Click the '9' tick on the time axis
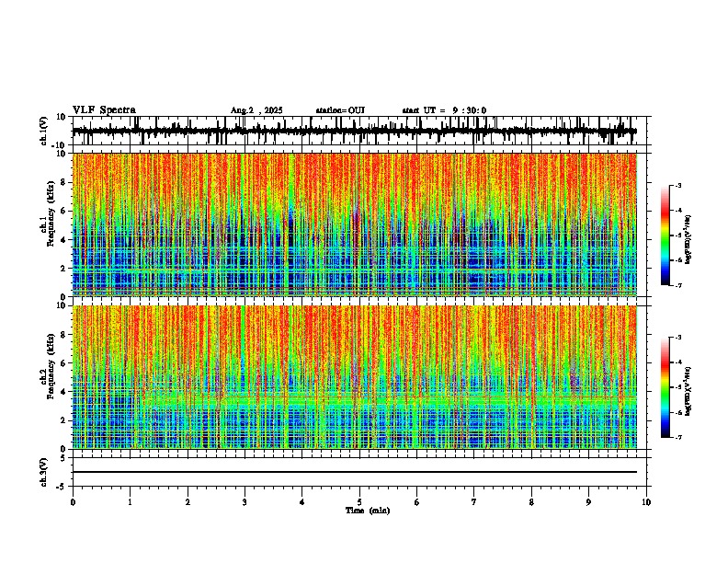Viewport: 728px width, 563px height. point(588,502)
